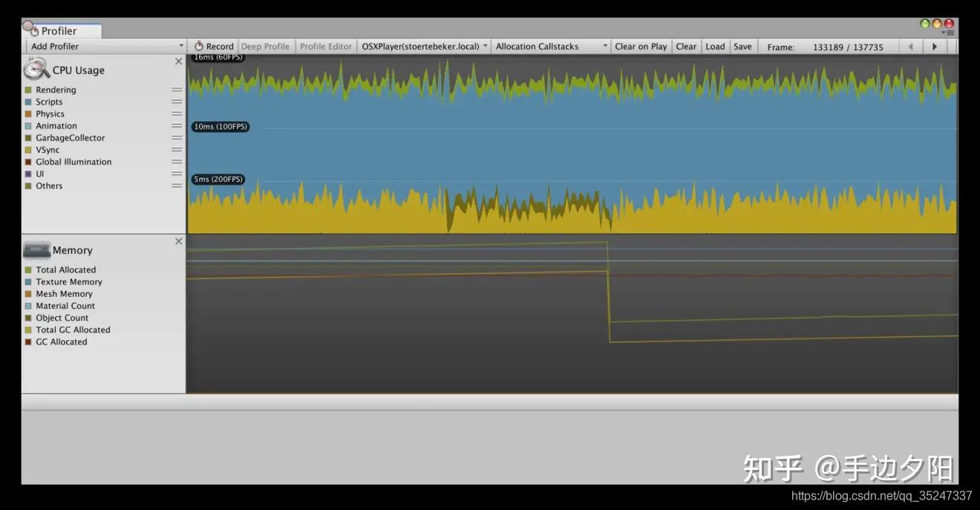This screenshot has width=980, height=510.
Task: Click the GarbageCollector drag handle icon
Action: [x=177, y=137]
